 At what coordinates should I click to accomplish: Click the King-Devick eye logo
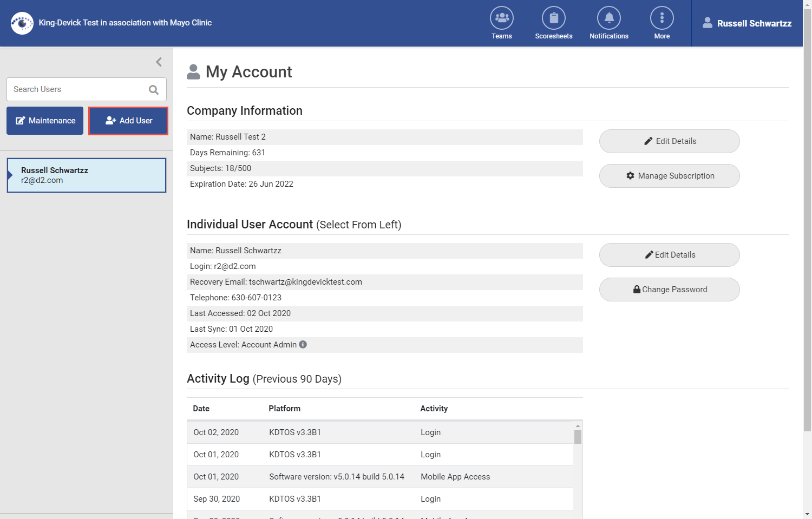[22, 23]
